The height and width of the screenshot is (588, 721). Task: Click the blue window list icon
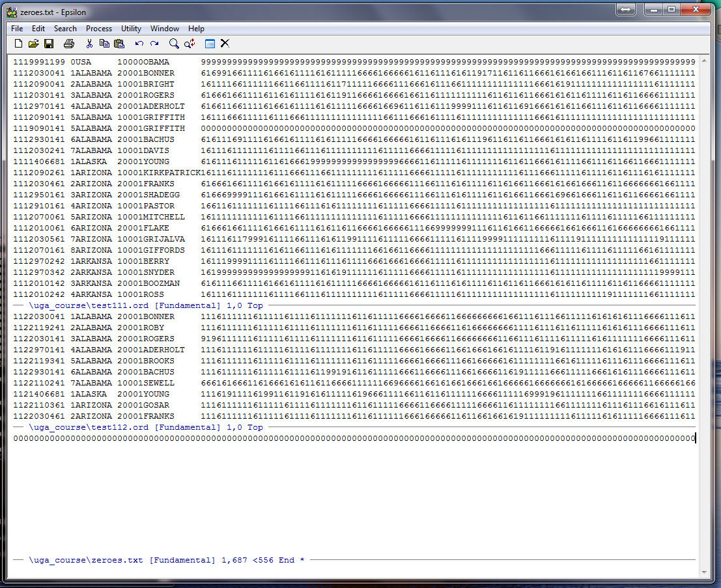pos(210,44)
